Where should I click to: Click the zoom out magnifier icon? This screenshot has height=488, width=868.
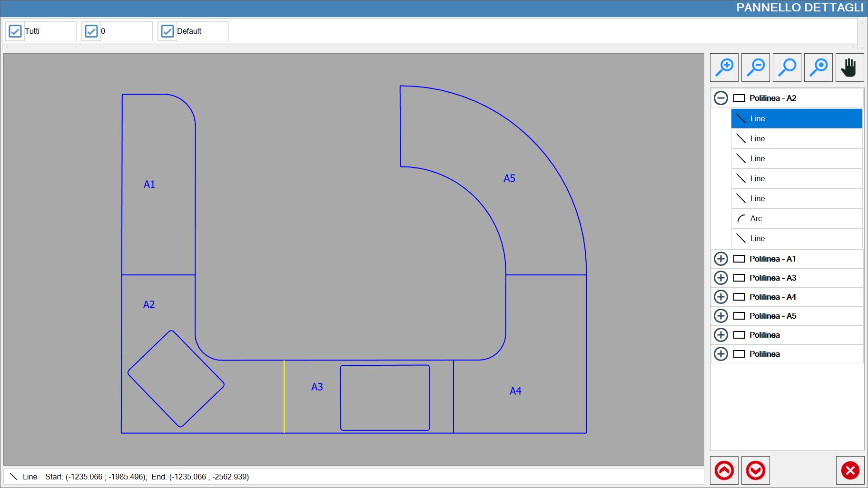coord(756,68)
